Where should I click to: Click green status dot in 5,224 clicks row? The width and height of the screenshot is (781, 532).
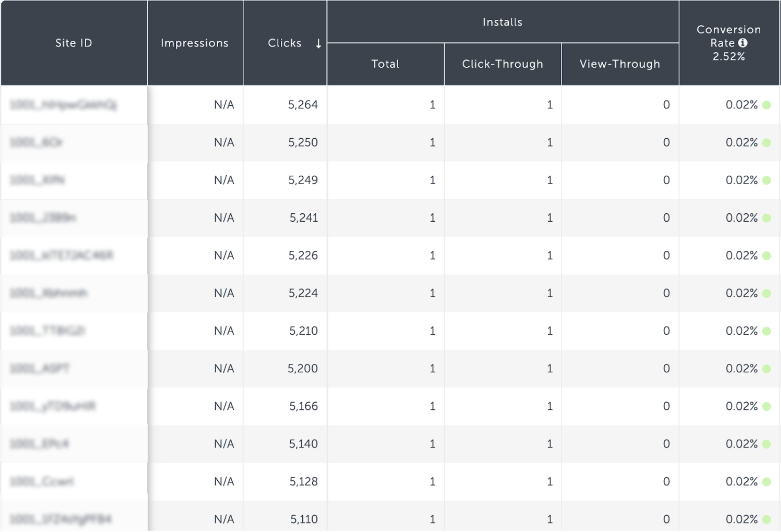point(766,293)
